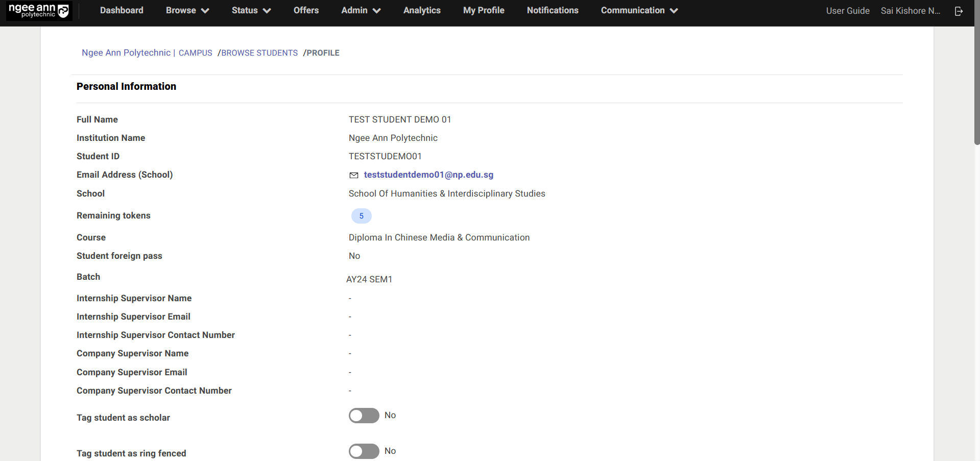Turn on Tag student as ring fenced

(364, 451)
